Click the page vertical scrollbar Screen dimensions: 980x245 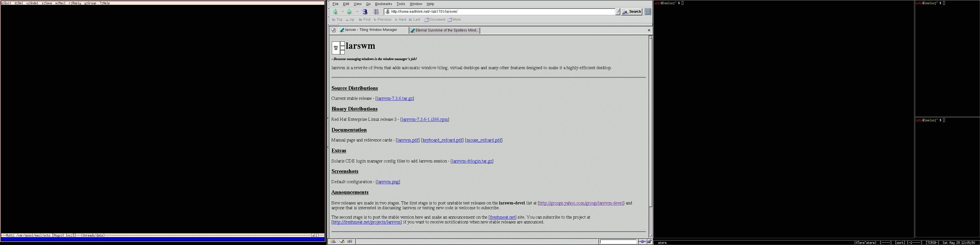650,137
